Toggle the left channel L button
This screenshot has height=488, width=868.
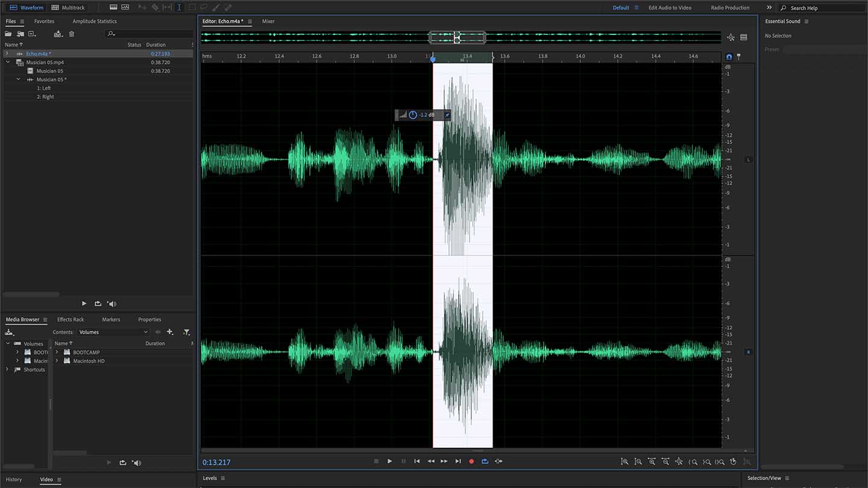(x=749, y=160)
